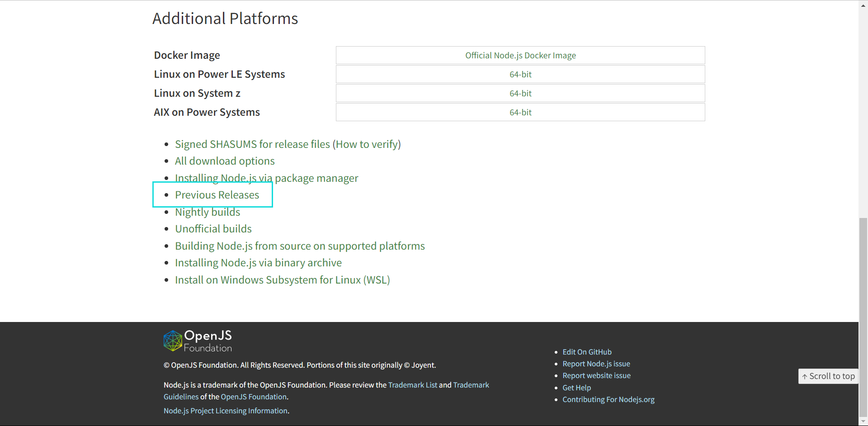Open Edit On GitHub link
This screenshot has height=426, width=868.
click(587, 352)
